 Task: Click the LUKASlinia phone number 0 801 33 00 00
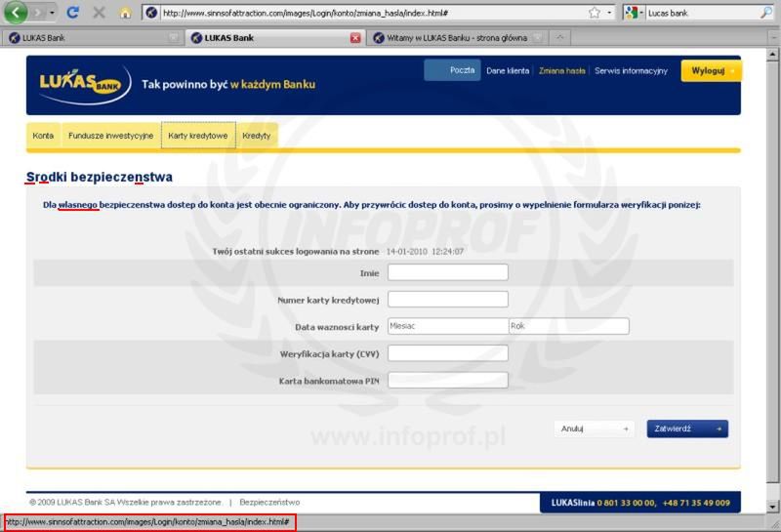tap(627, 503)
